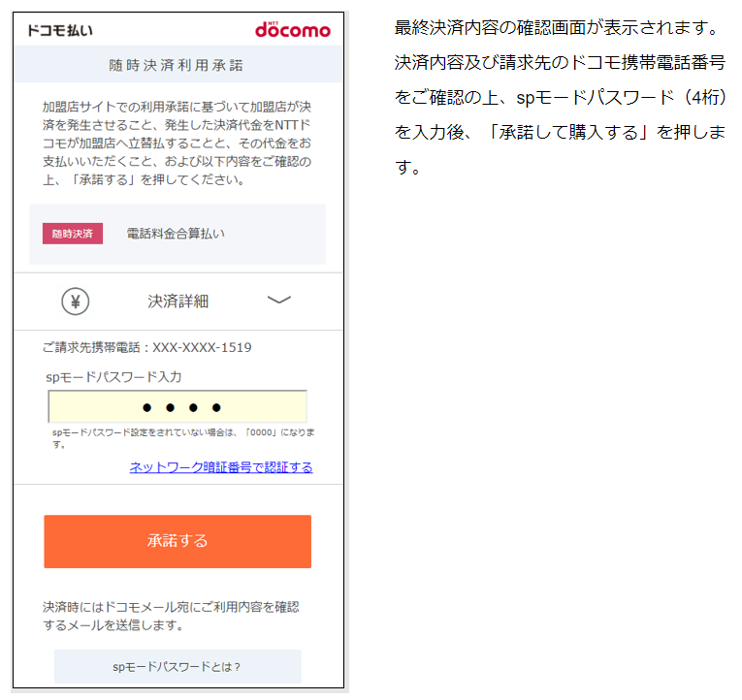742x700 pixels.
Task: Click the 電話料金合算払い label
Action: 176,234
